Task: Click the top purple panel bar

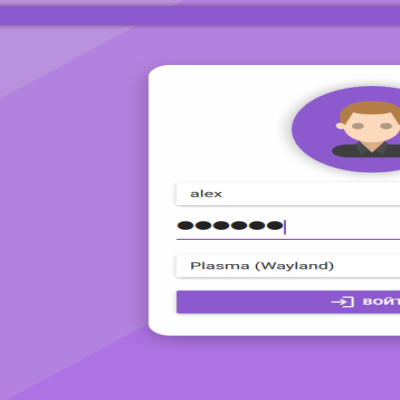Action: (200, 16)
